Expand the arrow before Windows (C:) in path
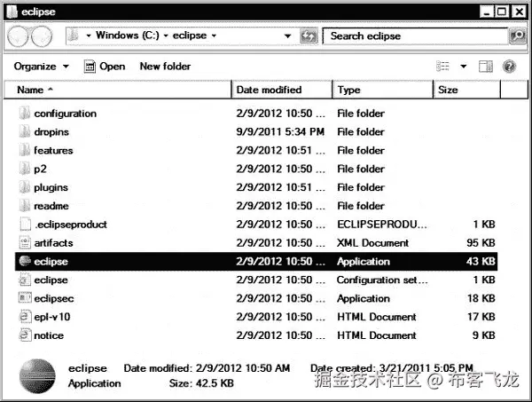Image resolution: width=532 pixels, height=402 pixels. 88,35
